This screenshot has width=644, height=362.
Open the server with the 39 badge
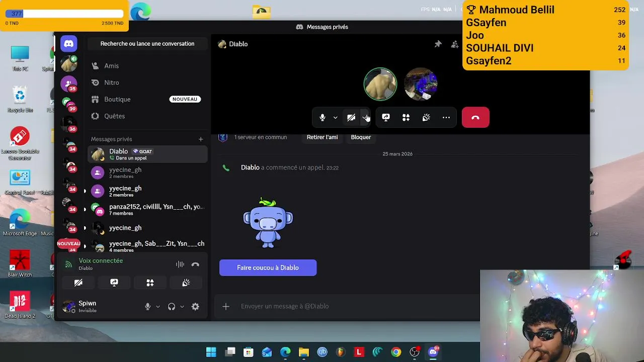tap(69, 104)
